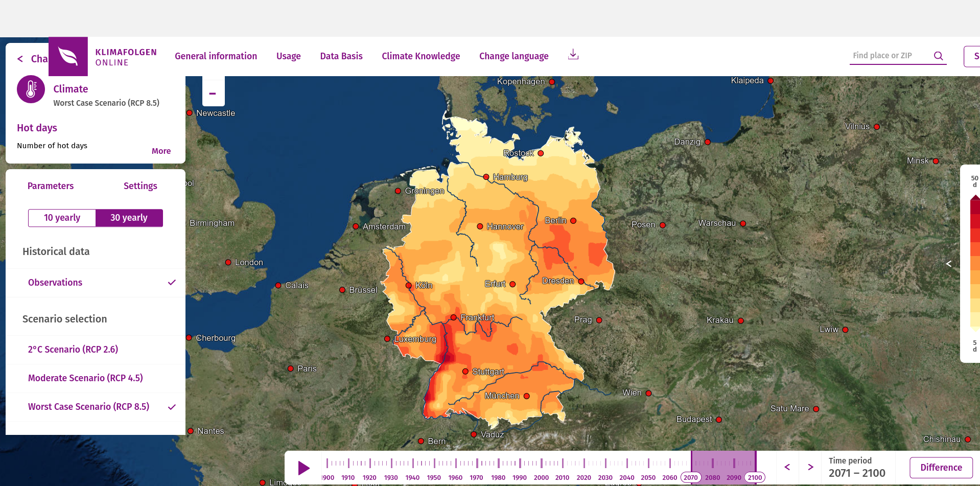
Task: Click the Climate heading link
Action: 71,89
